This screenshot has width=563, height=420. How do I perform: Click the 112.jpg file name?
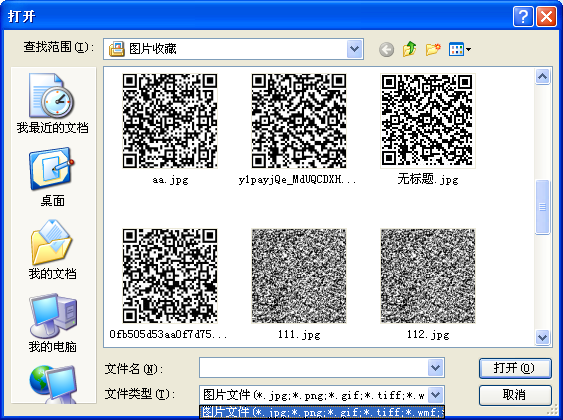pos(428,335)
